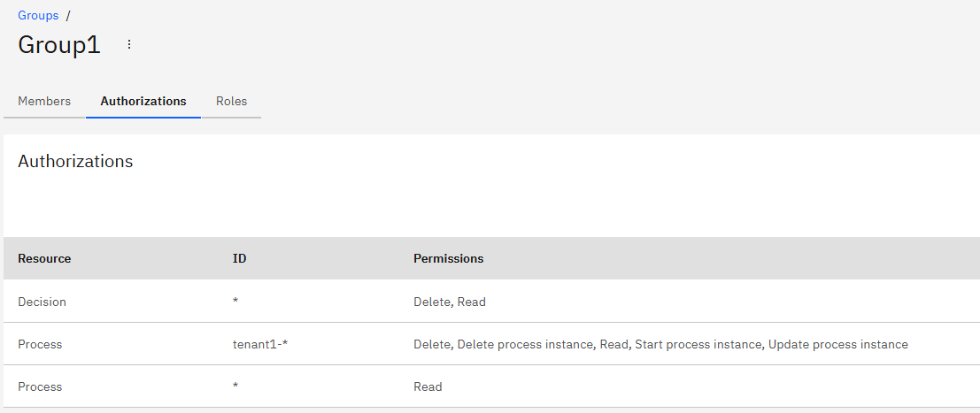Click the Groups breadcrumb link

pyautogui.click(x=38, y=16)
